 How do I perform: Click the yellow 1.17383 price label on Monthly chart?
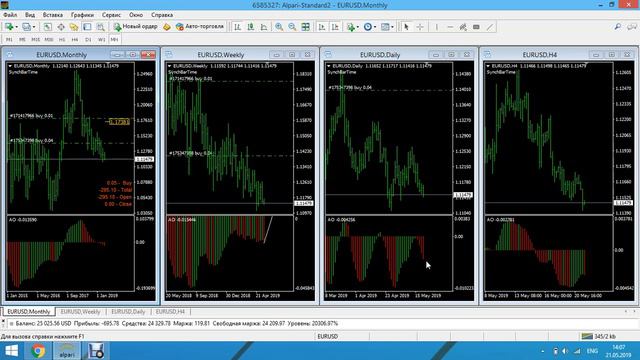(x=119, y=122)
